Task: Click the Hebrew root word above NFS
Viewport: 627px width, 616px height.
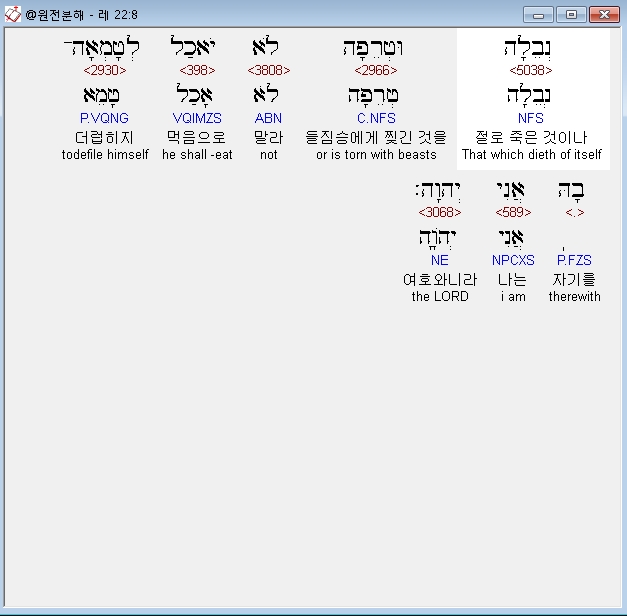Action: click(x=528, y=96)
